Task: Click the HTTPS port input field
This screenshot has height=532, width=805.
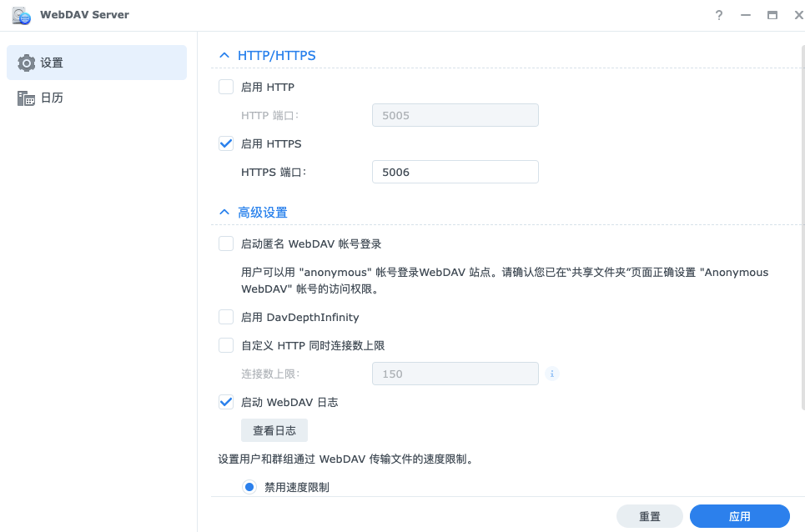Action: click(455, 172)
